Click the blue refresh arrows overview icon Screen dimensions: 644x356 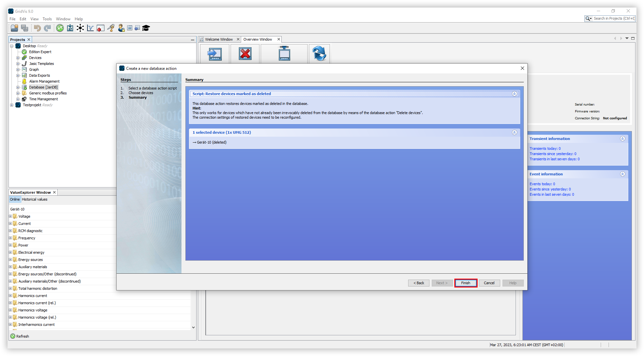(x=319, y=54)
